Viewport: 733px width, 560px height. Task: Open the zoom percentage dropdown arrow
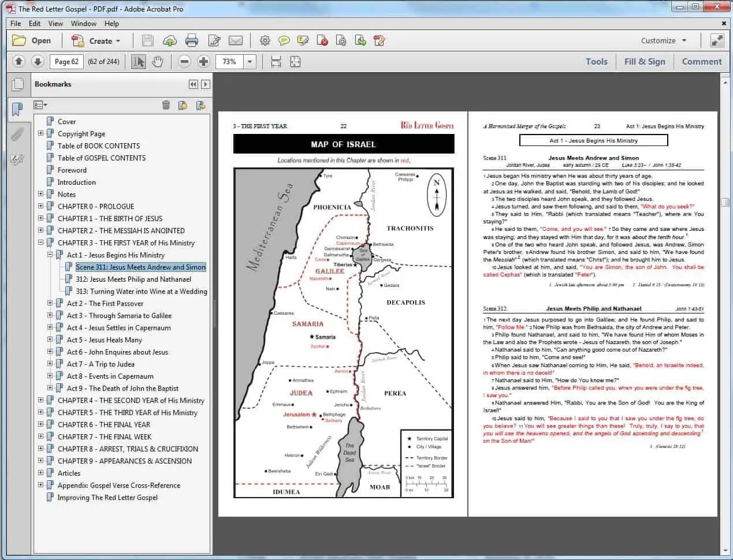click(x=250, y=62)
